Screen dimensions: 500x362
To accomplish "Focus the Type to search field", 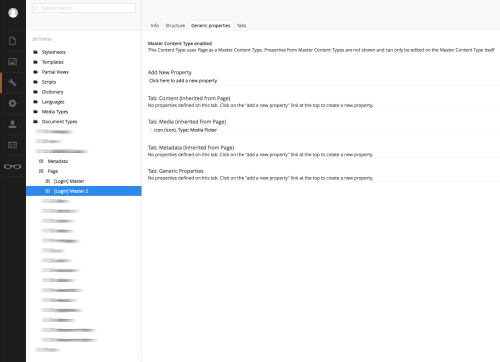I will point(84,8).
